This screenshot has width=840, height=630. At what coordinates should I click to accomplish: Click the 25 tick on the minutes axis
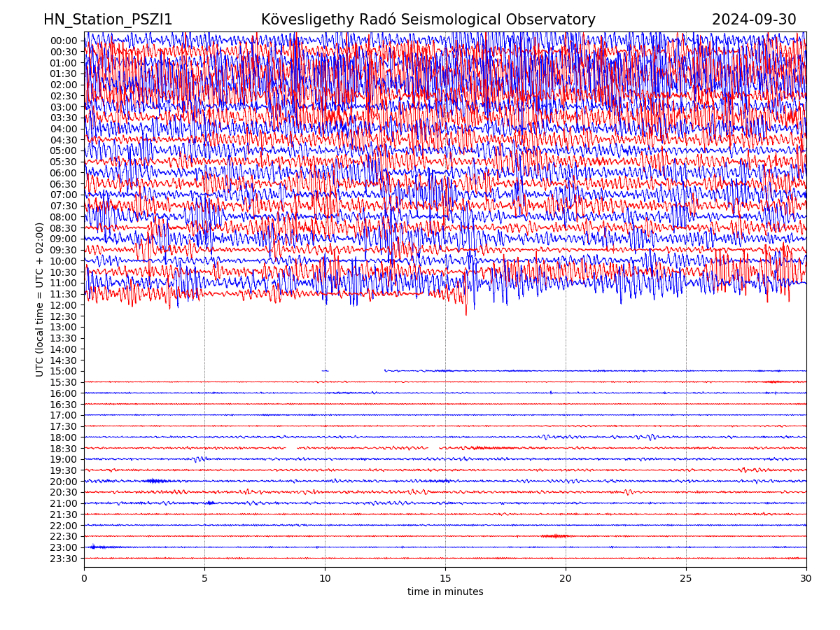point(686,578)
